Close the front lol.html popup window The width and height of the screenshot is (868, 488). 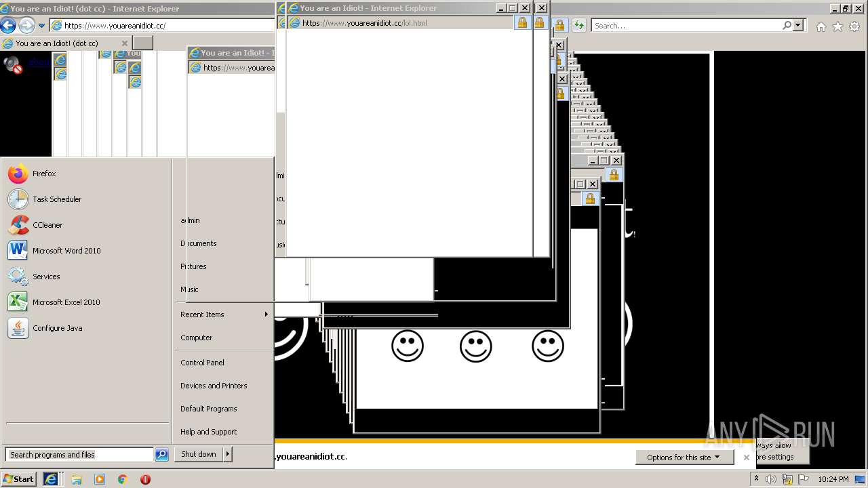click(x=524, y=8)
